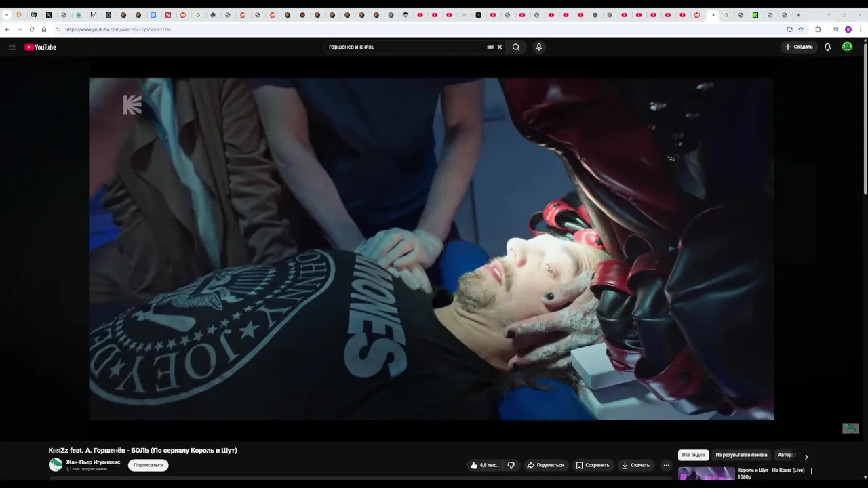Click the Сохранить save button
Viewport: 868px width, 488px height.
pyautogui.click(x=593, y=465)
